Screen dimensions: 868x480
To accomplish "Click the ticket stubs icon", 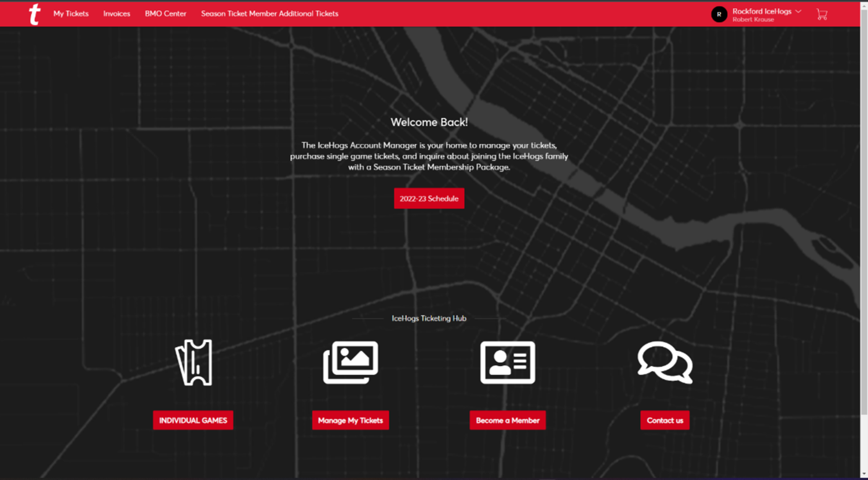I will point(194,362).
